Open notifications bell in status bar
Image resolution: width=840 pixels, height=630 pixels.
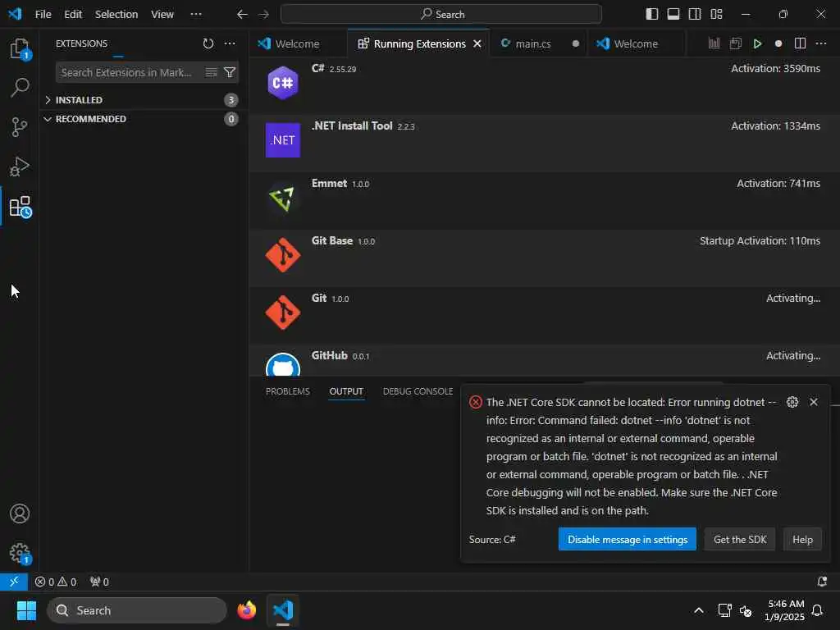[822, 582]
